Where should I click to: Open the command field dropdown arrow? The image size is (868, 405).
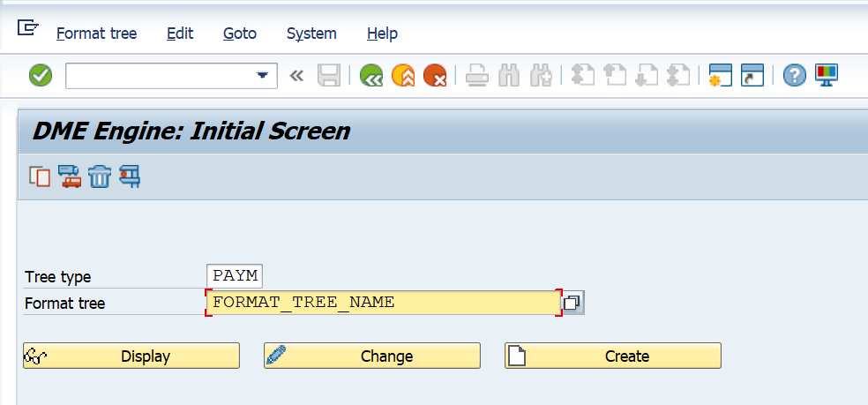point(262,75)
